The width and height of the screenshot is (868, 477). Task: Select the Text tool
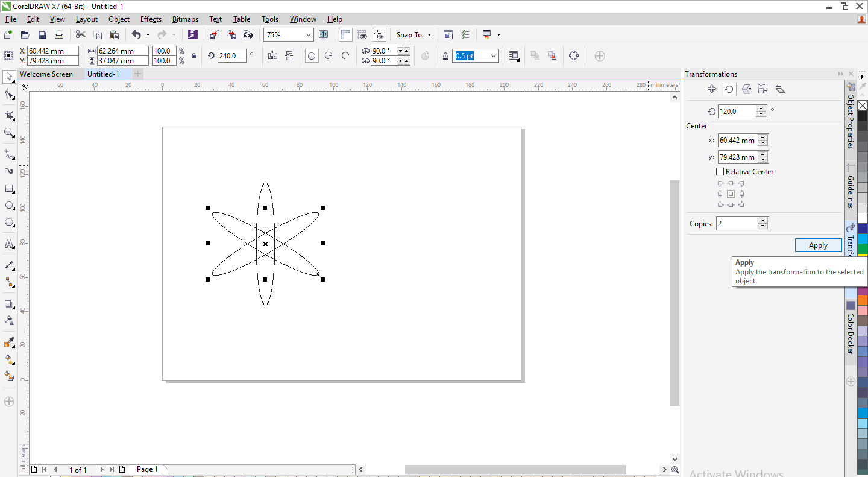[x=9, y=244]
